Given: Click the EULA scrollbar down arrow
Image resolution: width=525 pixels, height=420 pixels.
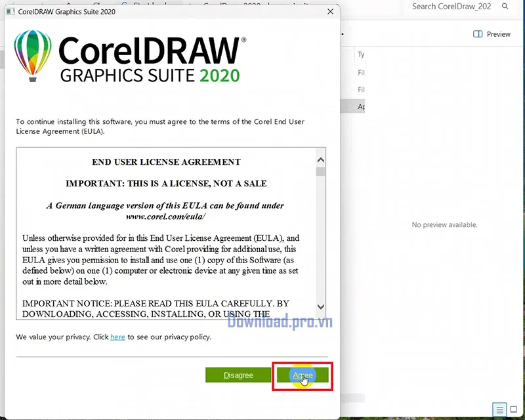Looking at the screenshot, I should click(x=320, y=307).
